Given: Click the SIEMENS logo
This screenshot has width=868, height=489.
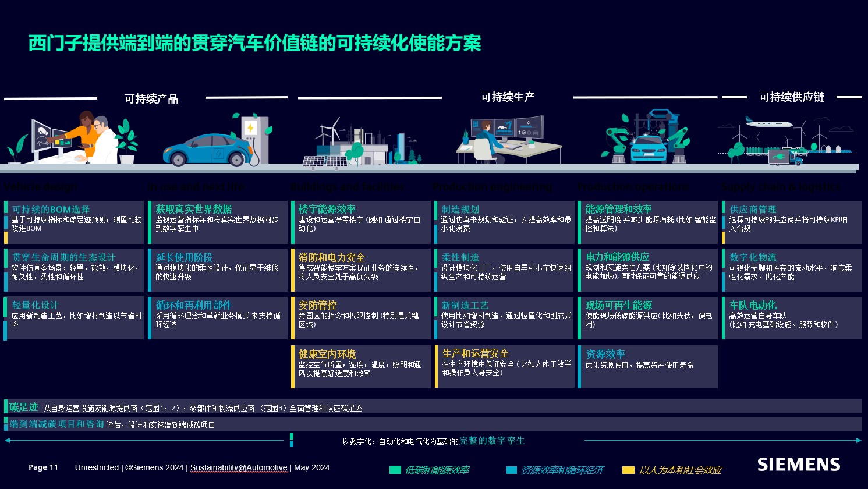Looking at the screenshot, I should (x=799, y=464).
